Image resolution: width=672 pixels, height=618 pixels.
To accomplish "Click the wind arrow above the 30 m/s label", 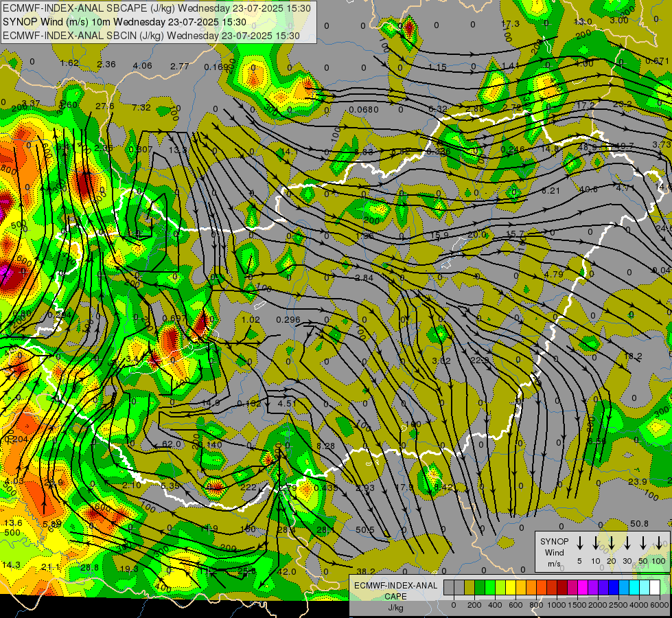I will pos(627,543).
